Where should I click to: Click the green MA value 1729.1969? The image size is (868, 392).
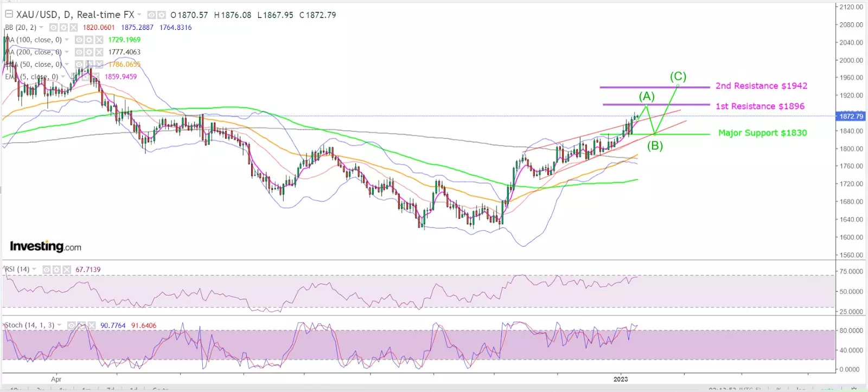pos(124,40)
